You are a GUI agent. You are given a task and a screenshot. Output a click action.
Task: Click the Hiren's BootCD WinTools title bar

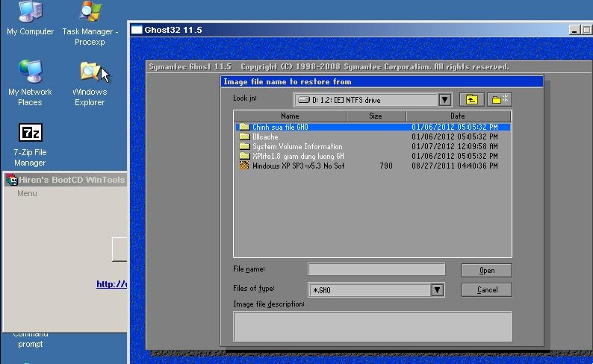[x=66, y=180]
